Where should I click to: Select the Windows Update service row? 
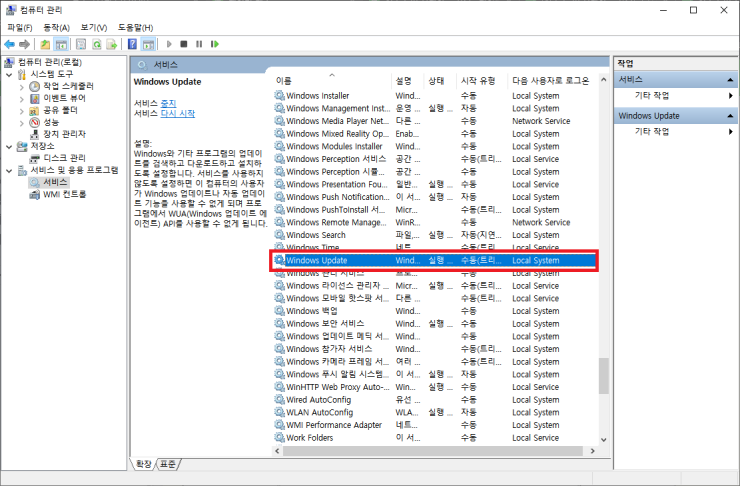pyautogui.click(x=435, y=260)
